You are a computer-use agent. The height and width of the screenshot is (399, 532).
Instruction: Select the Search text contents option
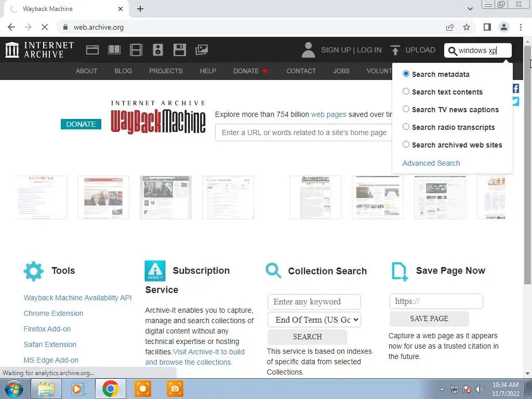coord(406,91)
